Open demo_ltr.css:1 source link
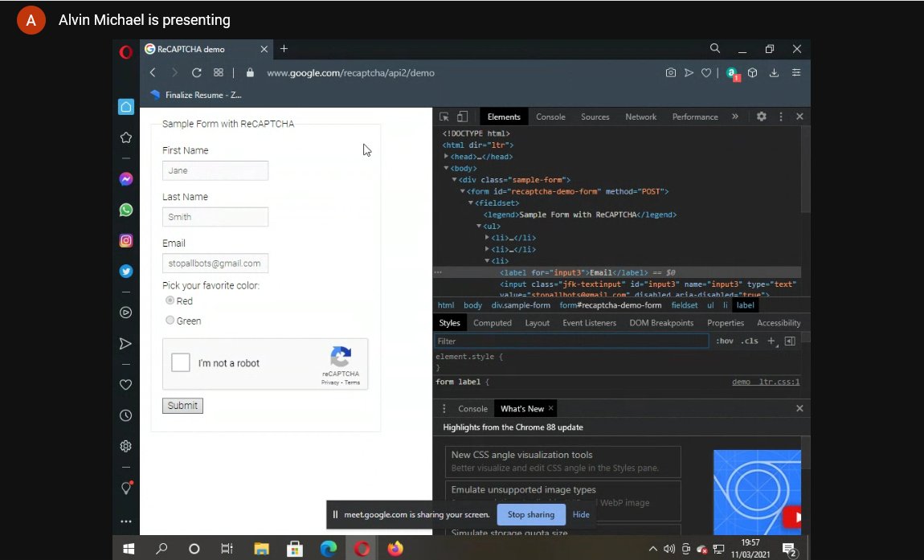The height and width of the screenshot is (560, 924). (766, 382)
